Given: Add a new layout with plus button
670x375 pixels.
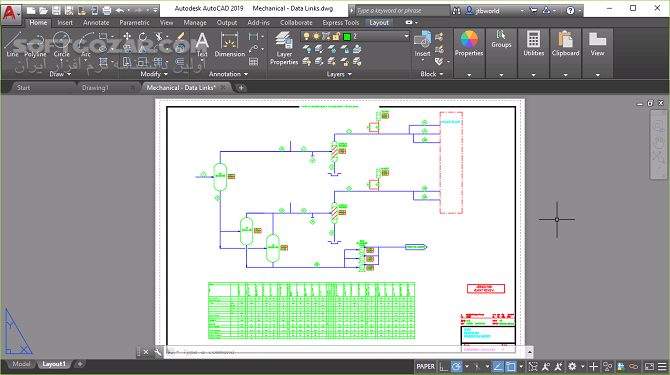Looking at the screenshot, I should point(79,364).
